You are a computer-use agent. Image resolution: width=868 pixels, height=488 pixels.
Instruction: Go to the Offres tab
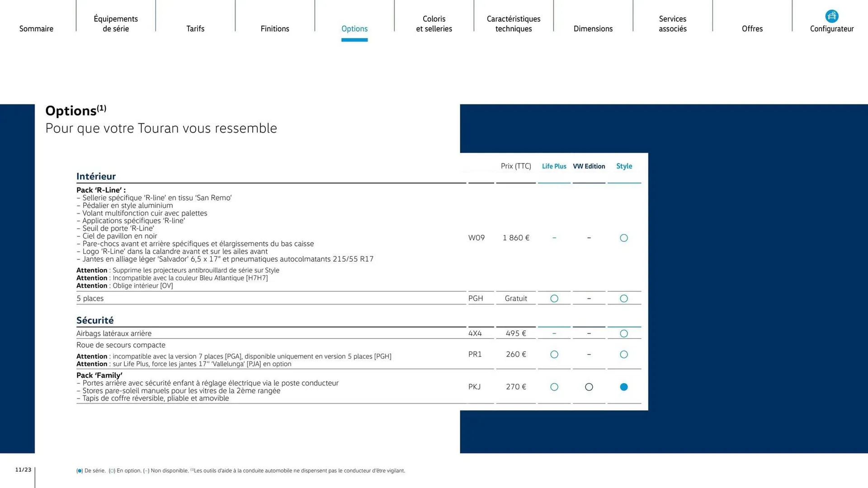752,28
